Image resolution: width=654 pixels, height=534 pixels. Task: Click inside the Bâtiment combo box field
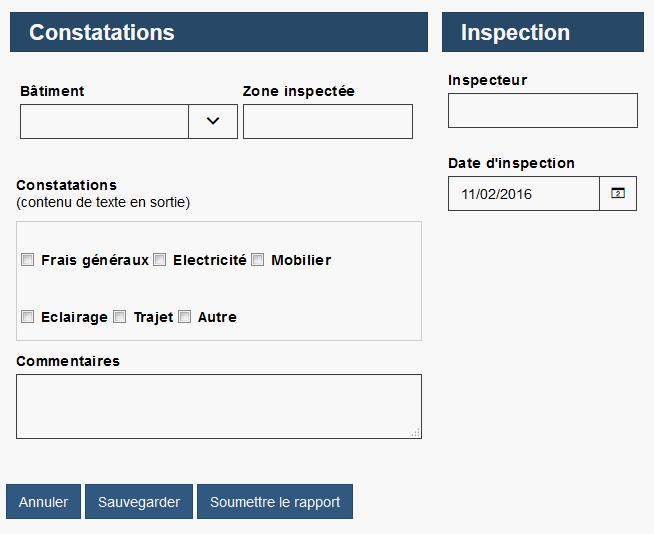pos(104,121)
